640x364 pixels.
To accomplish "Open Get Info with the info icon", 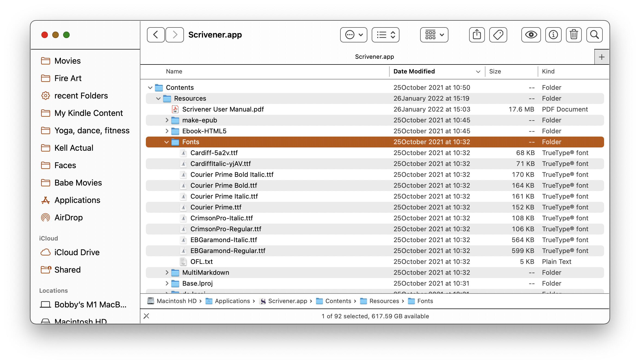I will [x=553, y=35].
